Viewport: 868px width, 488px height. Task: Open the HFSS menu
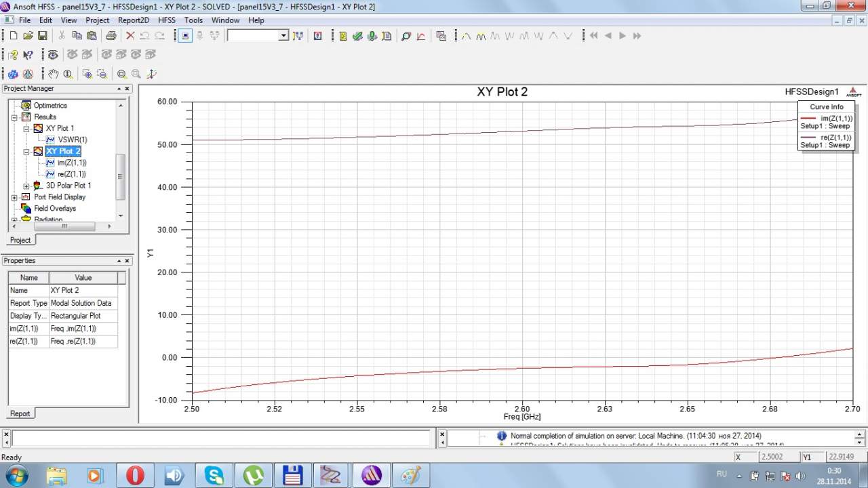coord(166,20)
